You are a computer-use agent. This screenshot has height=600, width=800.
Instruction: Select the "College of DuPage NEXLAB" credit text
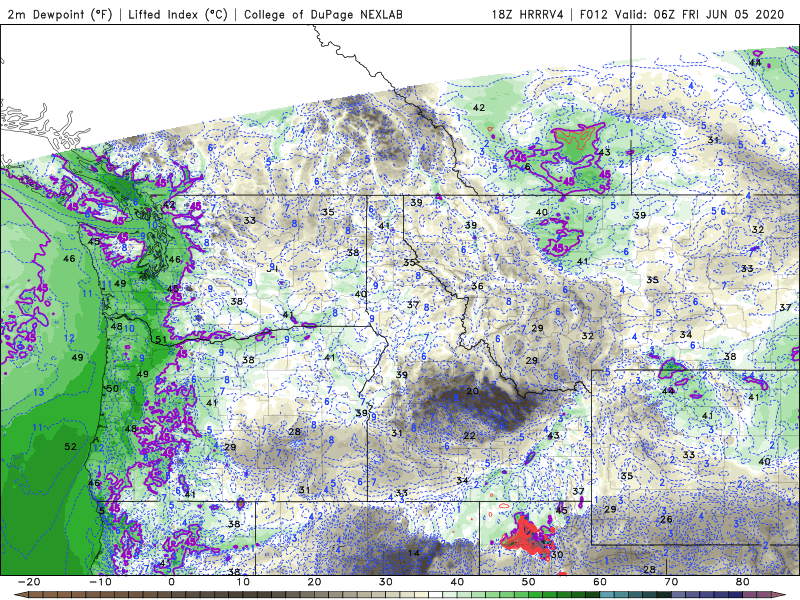[x=323, y=14]
